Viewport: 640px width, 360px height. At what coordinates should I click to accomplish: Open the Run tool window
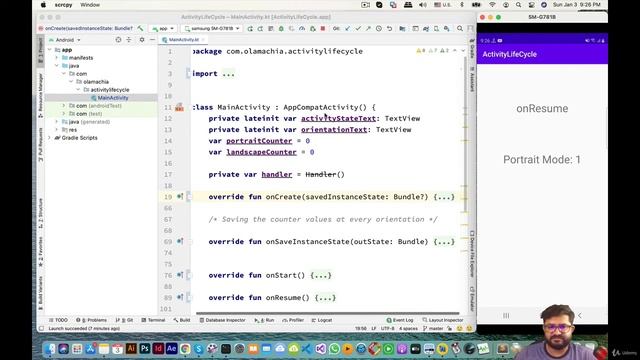[264, 320]
